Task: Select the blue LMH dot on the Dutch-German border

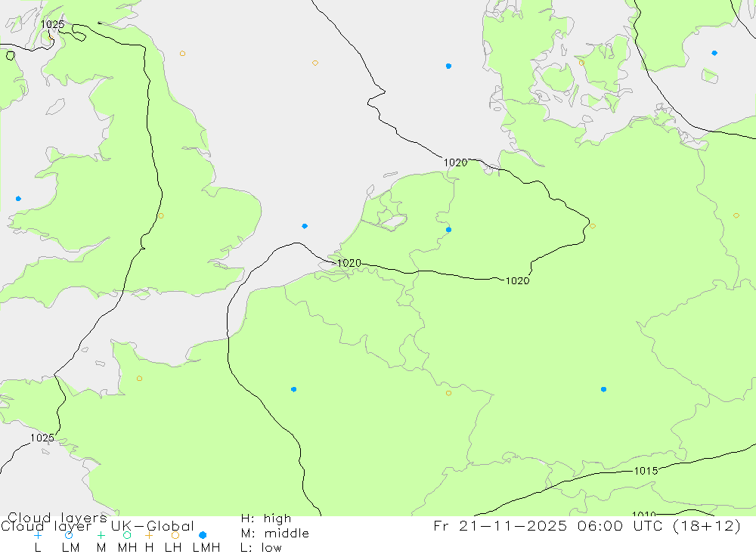Action: [449, 230]
